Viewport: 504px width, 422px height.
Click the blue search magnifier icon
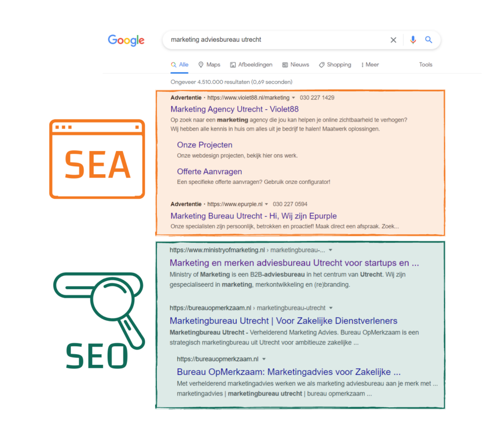429,40
